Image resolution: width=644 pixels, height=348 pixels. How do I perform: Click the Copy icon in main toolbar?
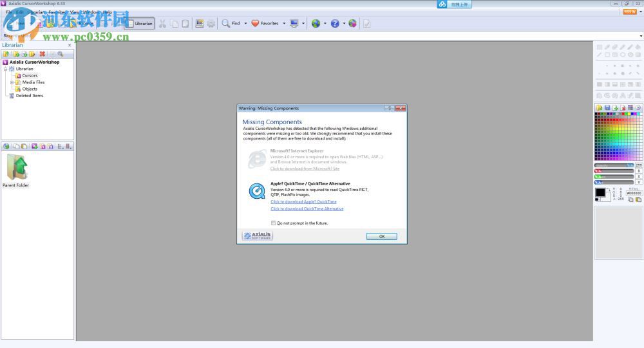coord(175,23)
